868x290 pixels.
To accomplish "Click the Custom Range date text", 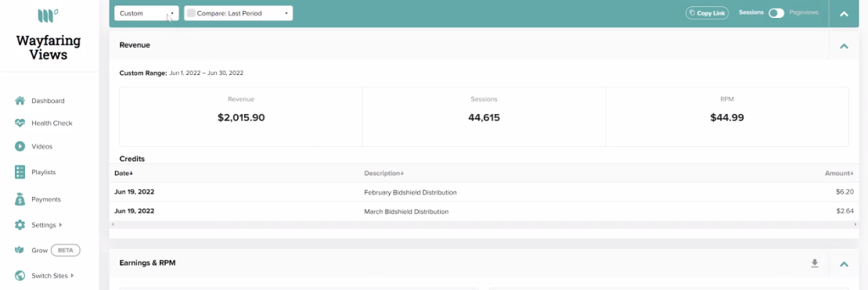I will pos(206,73).
